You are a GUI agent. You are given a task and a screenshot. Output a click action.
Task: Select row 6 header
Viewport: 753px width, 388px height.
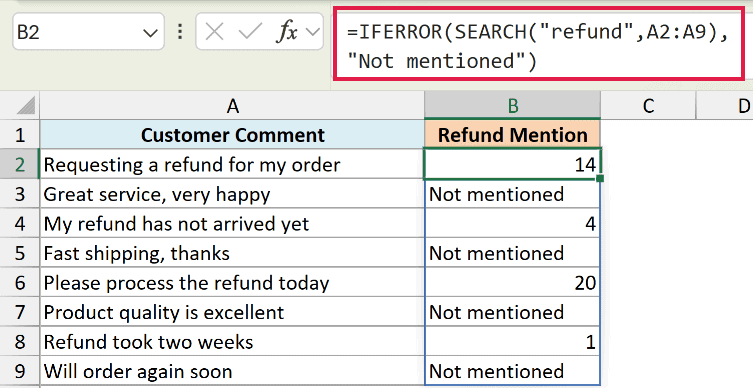20,283
